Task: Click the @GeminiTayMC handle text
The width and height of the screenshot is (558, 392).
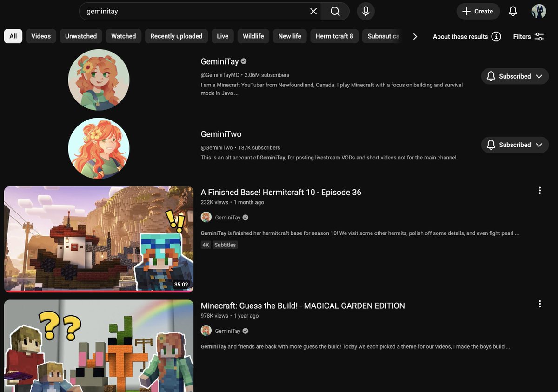Action: click(x=220, y=75)
